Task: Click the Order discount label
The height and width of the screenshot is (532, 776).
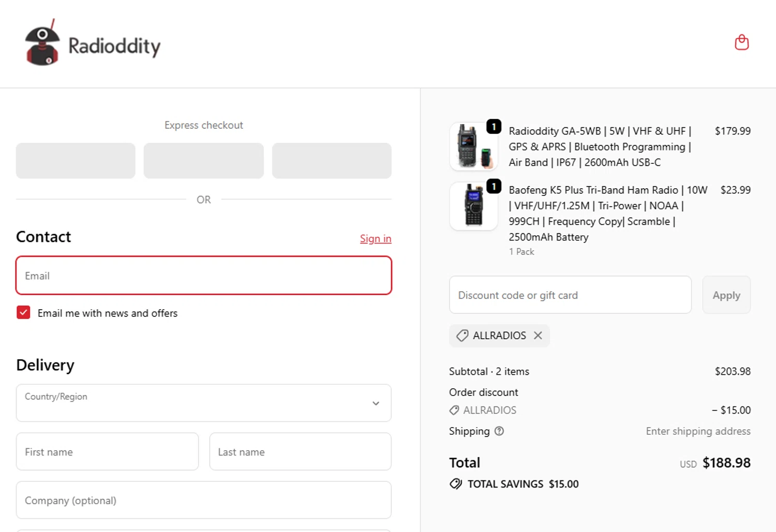Action: pyautogui.click(x=483, y=392)
